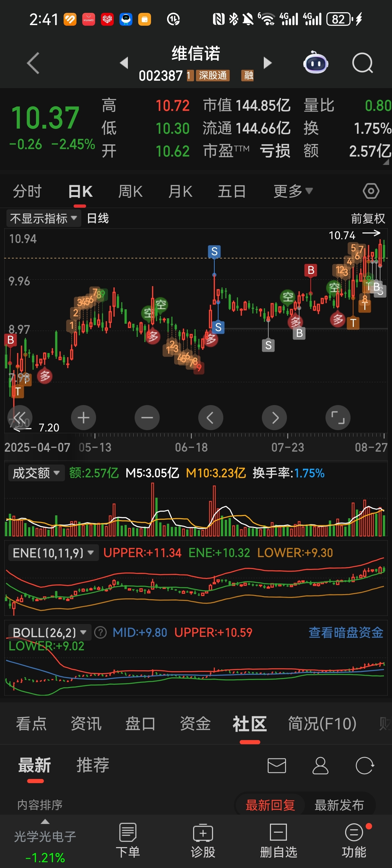
Task: Expand chart to fullscreen
Action: pyautogui.click(x=338, y=418)
